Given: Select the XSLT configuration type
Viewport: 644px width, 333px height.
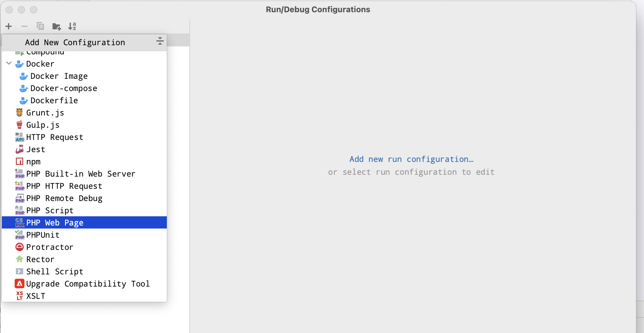Looking at the screenshot, I should point(36,295).
